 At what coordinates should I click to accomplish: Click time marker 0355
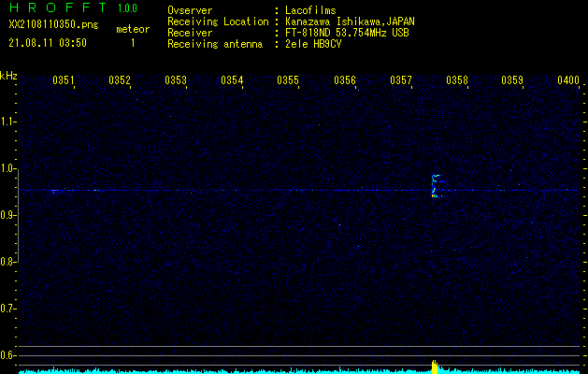pyautogui.click(x=288, y=80)
